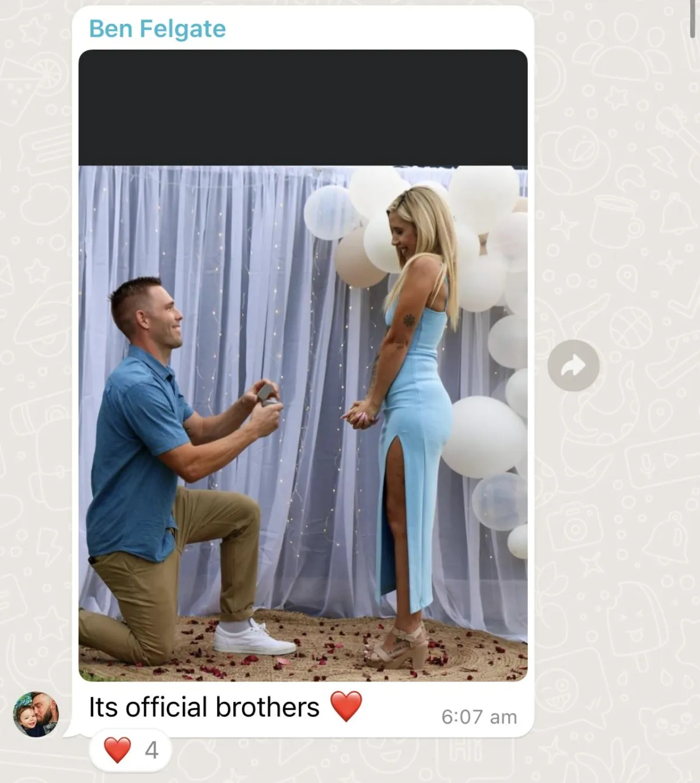The image size is (700, 783).
Task: Tap the 6:07 am message timestamp
Action: (479, 717)
